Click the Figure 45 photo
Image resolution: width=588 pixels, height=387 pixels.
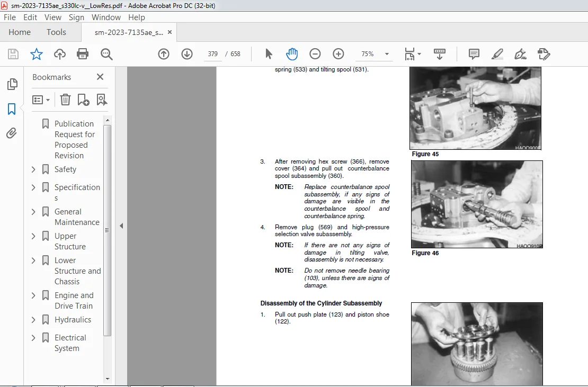coord(475,109)
